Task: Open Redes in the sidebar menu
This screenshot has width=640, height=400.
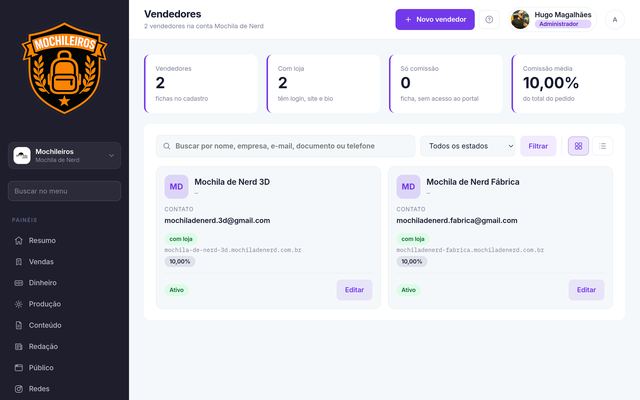Action: 64,389
